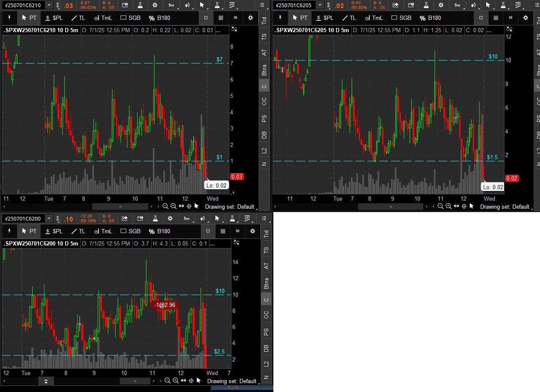Zoom out on the C6205 chart
Screen dimensions: 540x392
[440, 206]
